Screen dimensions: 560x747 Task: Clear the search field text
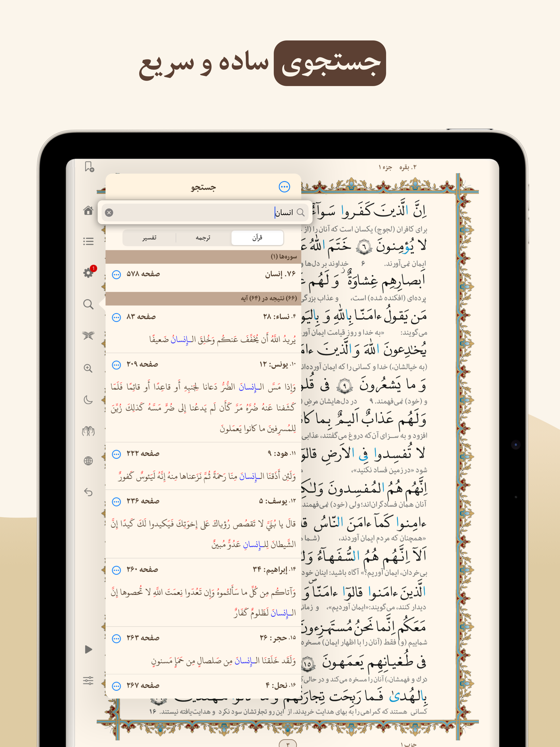tap(109, 213)
